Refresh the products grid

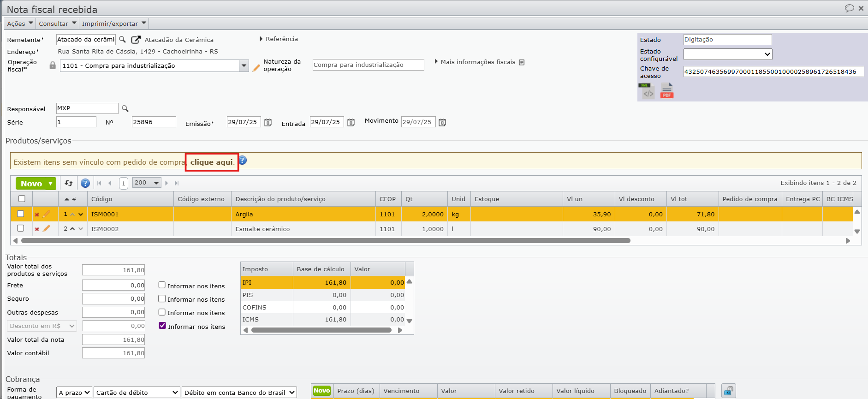(69, 183)
